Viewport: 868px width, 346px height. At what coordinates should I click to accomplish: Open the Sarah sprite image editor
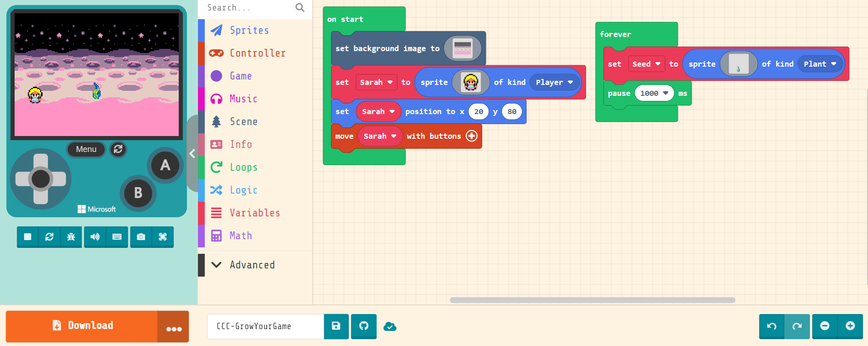[471, 82]
